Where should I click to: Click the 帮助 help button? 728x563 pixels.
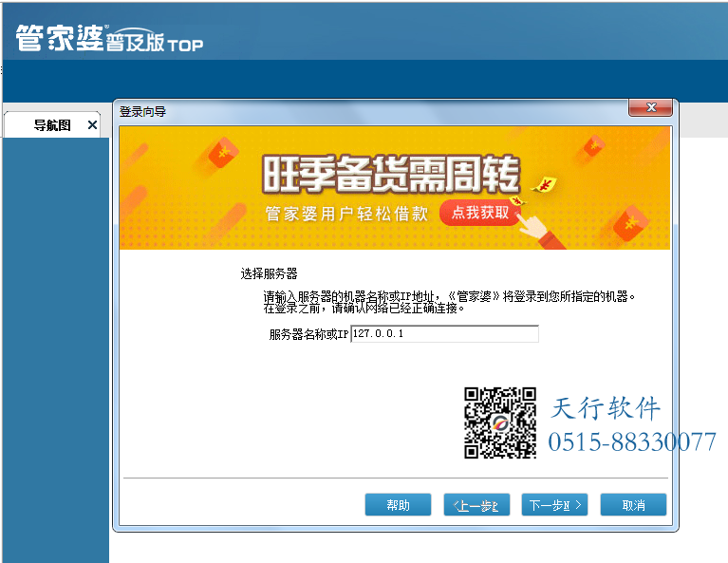tap(398, 504)
